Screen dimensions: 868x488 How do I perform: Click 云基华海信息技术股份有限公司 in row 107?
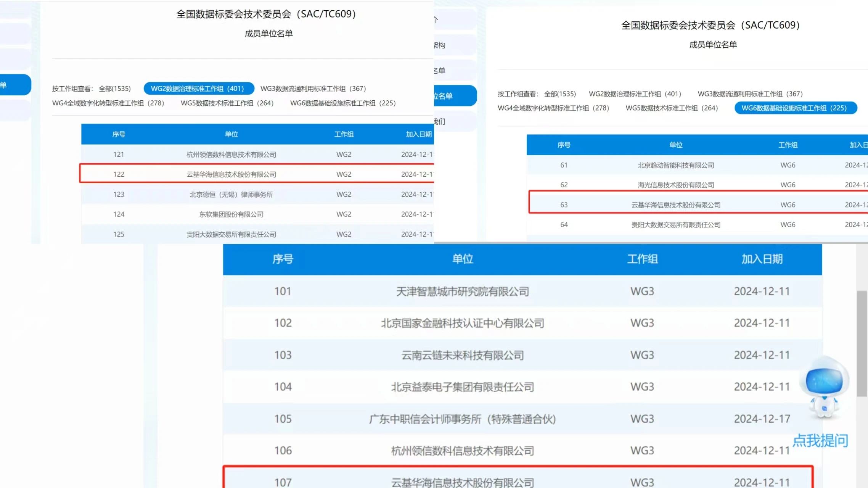coord(462,483)
